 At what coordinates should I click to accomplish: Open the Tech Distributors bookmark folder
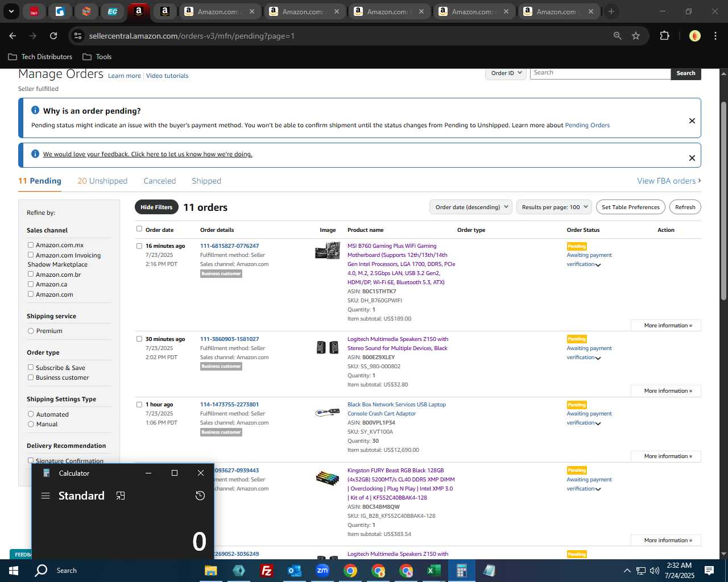tap(40, 57)
